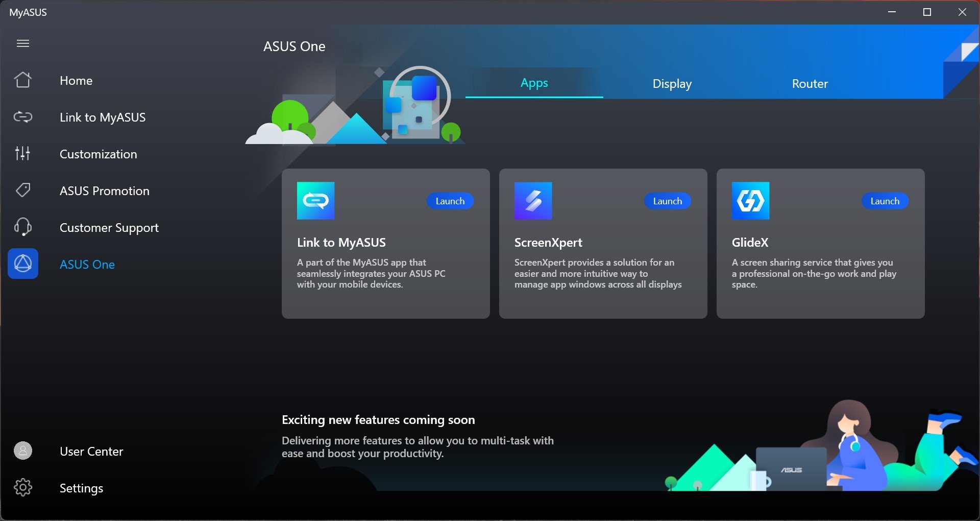Image resolution: width=980 pixels, height=521 pixels.
Task: Click the Link to MyASUS sidebar icon
Action: [23, 117]
